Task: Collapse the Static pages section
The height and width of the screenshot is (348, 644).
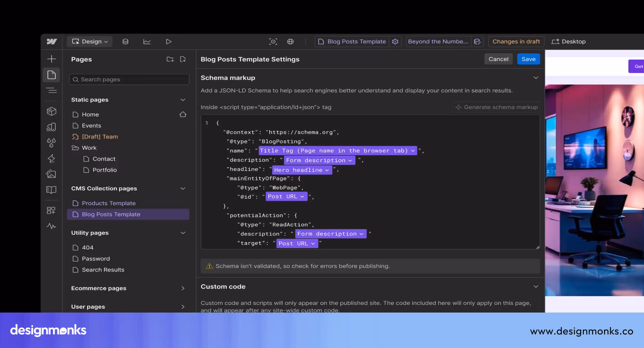Action: click(x=183, y=100)
